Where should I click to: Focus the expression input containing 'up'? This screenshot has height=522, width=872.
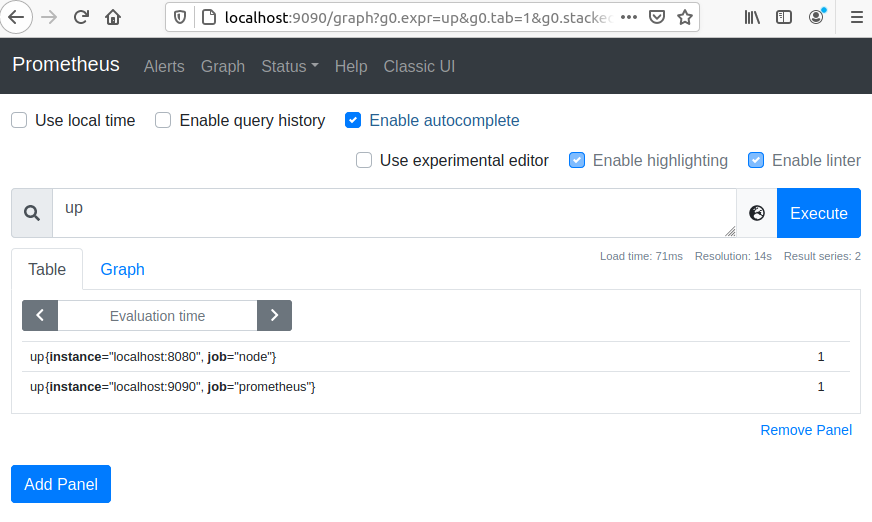[x=394, y=213]
